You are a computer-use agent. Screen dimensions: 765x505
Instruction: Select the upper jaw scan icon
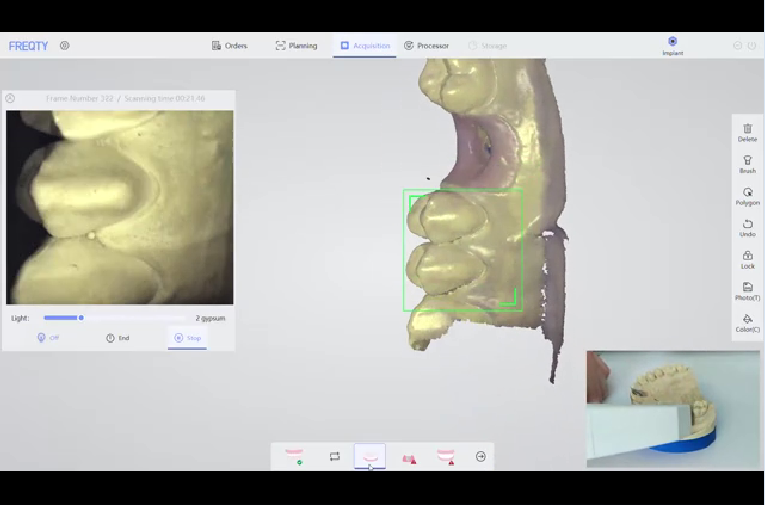[294, 456]
